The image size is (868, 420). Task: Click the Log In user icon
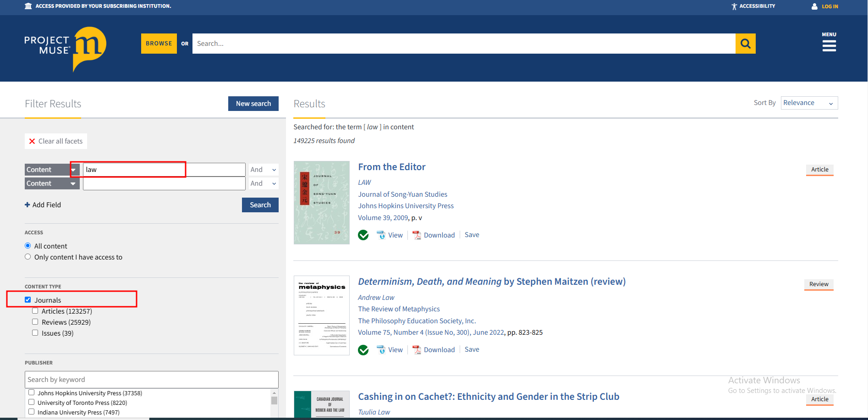coord(814,6)
